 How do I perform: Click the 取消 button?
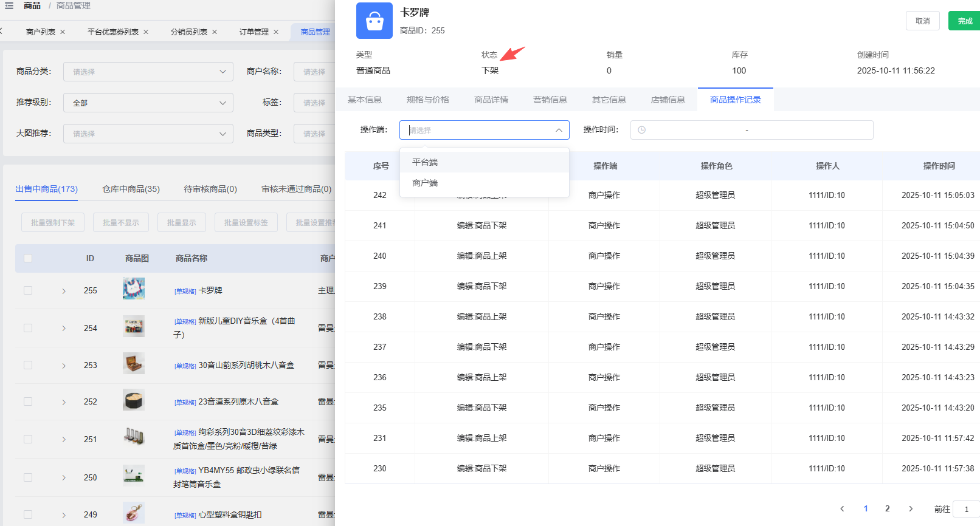tap(922, 21)
